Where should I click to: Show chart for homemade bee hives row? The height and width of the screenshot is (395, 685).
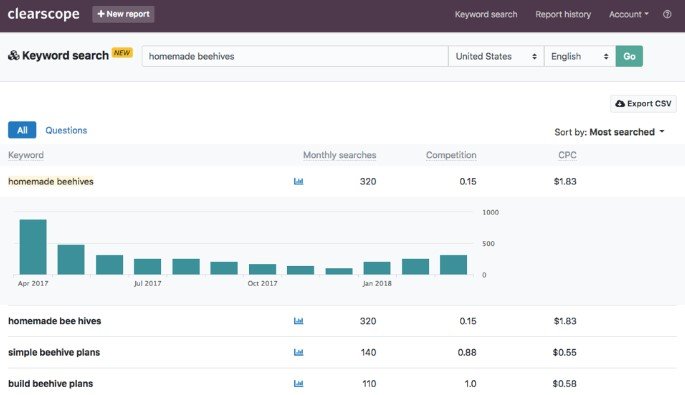pos(298,321)
